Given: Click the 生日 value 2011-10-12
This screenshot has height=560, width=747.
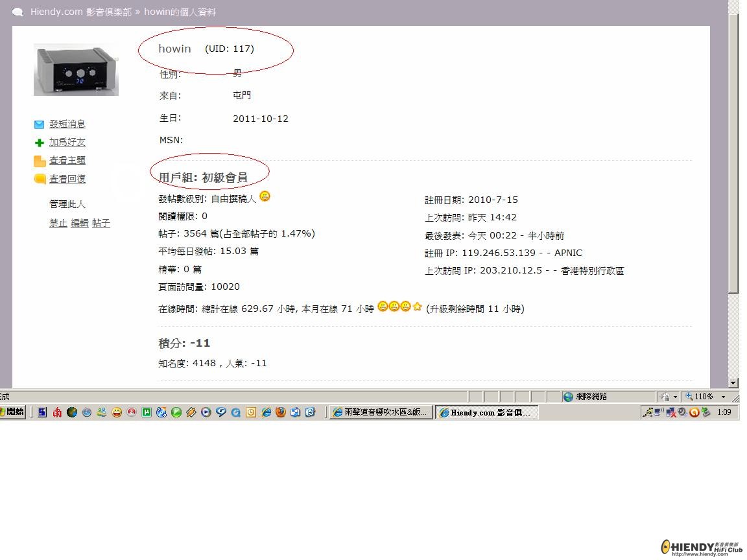Looking at the screenshot, I should [261, 119].
